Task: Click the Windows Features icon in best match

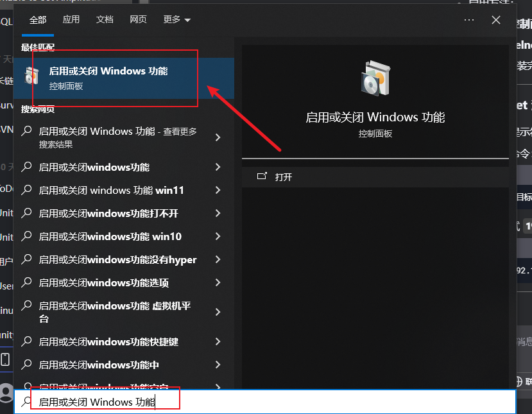Action: [32, 75]
